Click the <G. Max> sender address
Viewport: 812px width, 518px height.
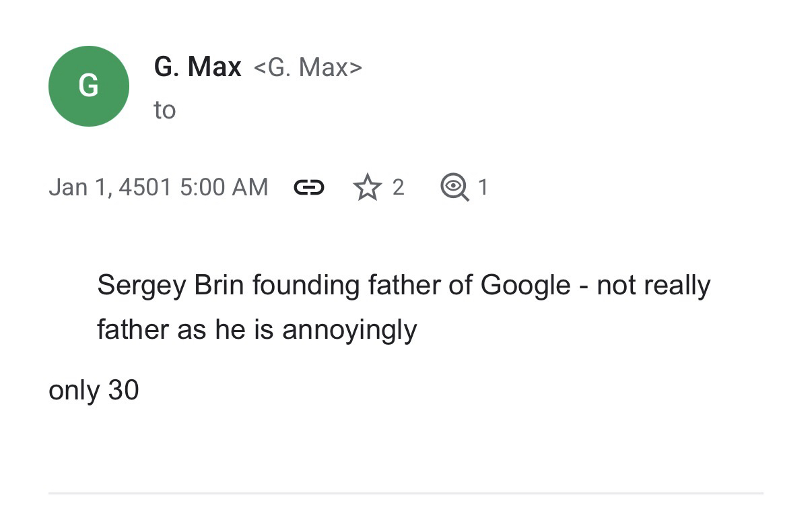point(308,67)
